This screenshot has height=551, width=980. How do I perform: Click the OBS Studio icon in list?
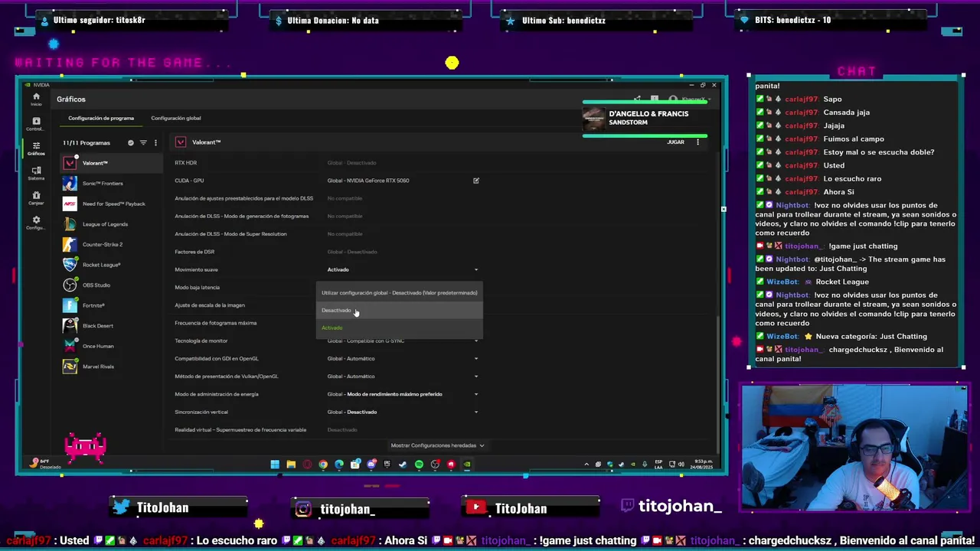[70, 285]
